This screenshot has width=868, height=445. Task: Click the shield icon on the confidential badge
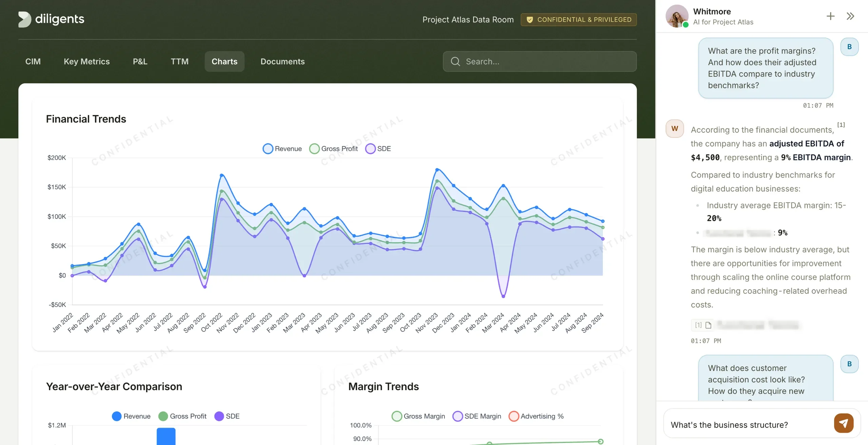click(530, 19)
